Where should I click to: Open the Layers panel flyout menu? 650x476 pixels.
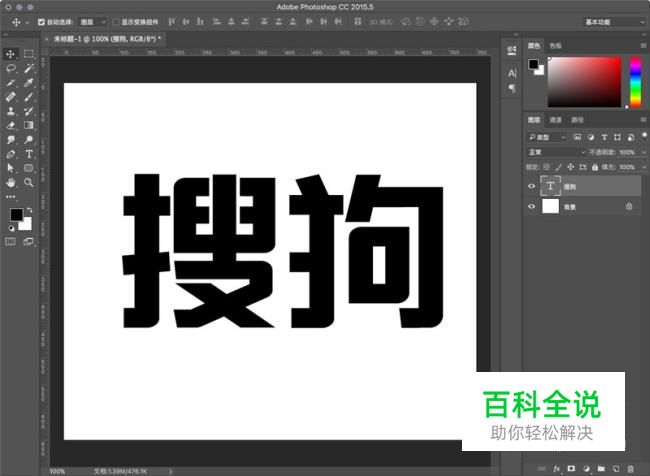pos(643,120)
